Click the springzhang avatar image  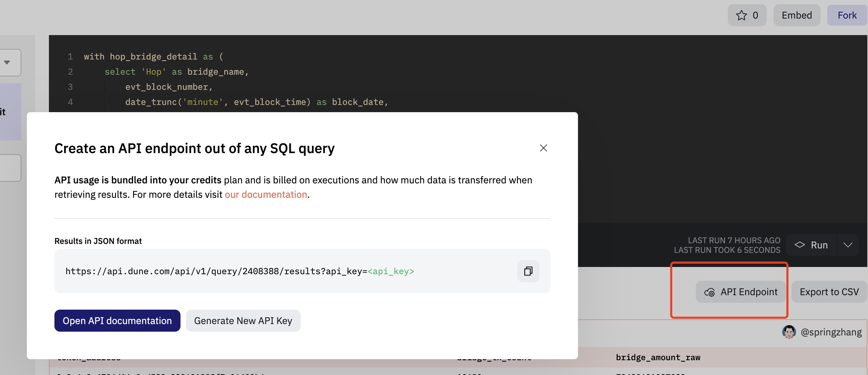coord(789,332)
